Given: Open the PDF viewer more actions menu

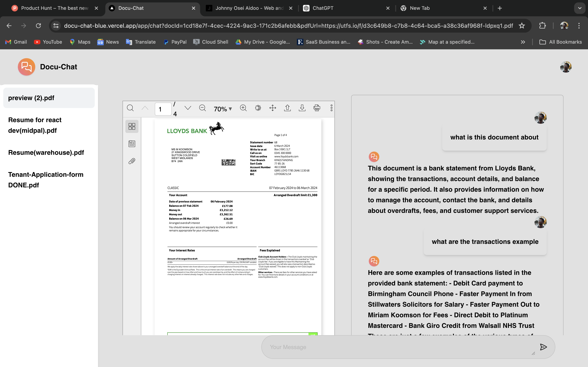Looking at the screenshot, I should pos(331,108).
